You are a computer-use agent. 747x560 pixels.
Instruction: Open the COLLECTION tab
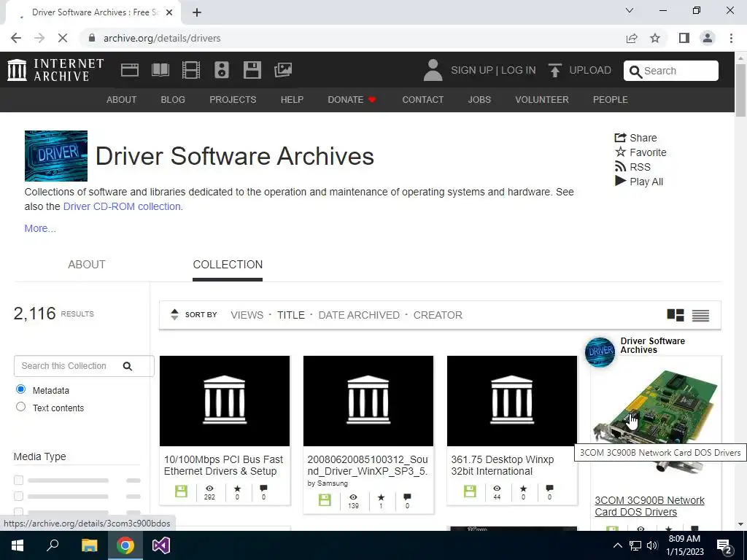point(228,265)
